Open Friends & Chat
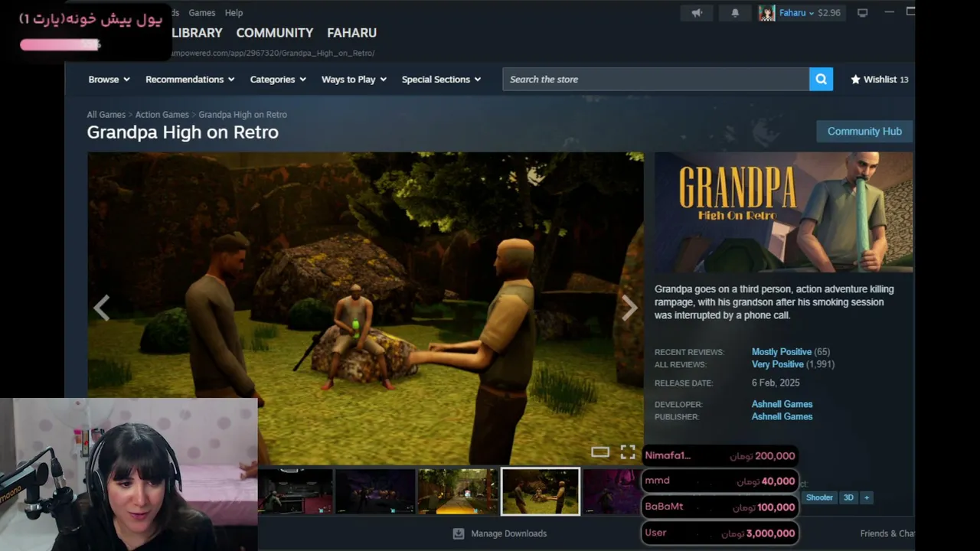This screenshot has width=980, height=551. point(887,533)
